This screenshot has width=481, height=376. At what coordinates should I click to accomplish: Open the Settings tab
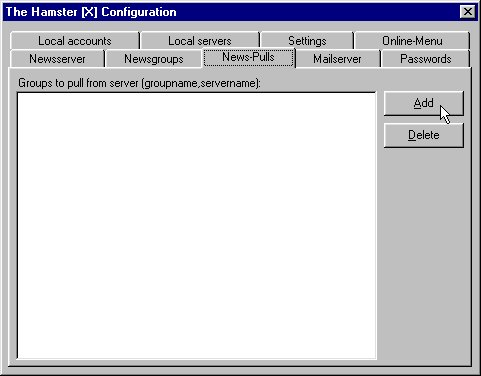click(x=307, y=41)
